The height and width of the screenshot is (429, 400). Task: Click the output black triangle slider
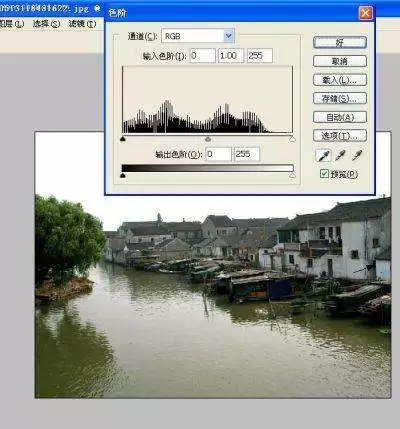[x=123, y=175]
